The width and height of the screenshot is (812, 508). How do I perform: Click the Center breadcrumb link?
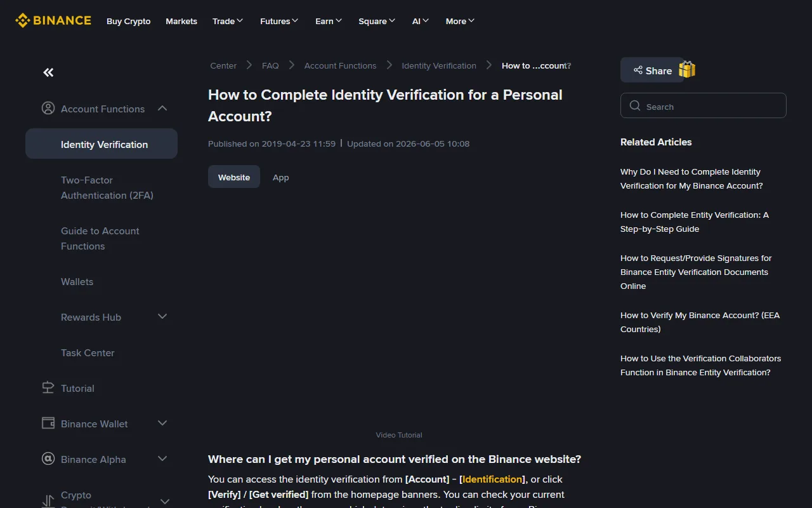pos(223,65)
